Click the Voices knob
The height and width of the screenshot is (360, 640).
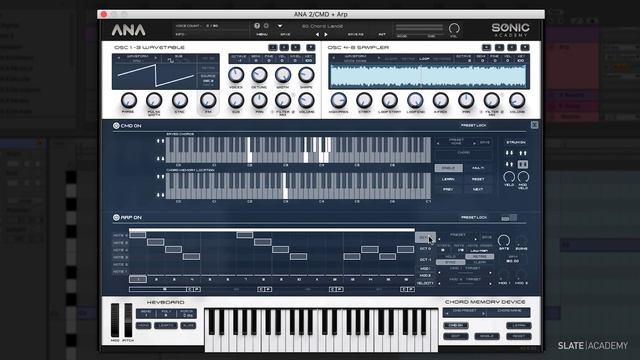coord(236,75)
